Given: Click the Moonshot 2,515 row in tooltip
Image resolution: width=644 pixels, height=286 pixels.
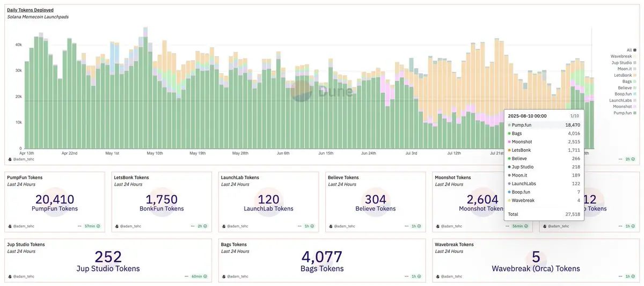Looking at the screenshot, I should [544, 142].
